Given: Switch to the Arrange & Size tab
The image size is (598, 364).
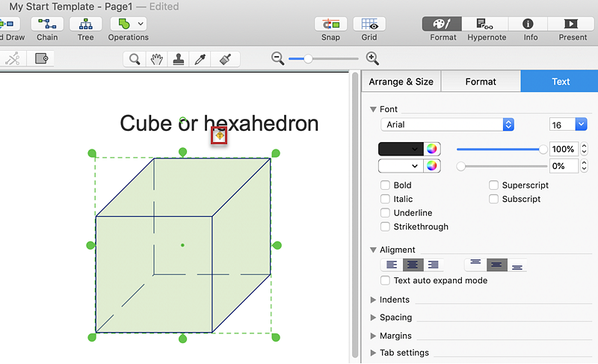Looking at the screenshot, I should (x=401, y=81).
